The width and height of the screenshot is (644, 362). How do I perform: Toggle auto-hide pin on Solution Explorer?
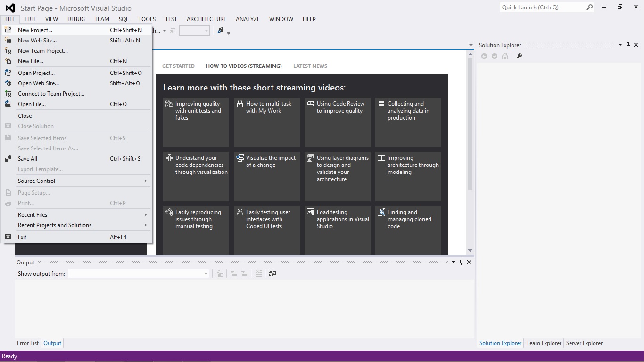628,45
